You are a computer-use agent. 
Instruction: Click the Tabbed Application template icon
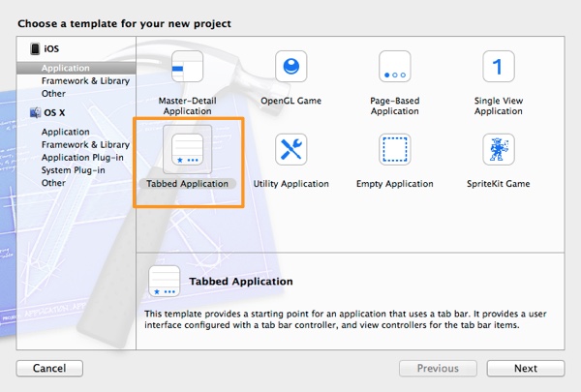(187, 151)
